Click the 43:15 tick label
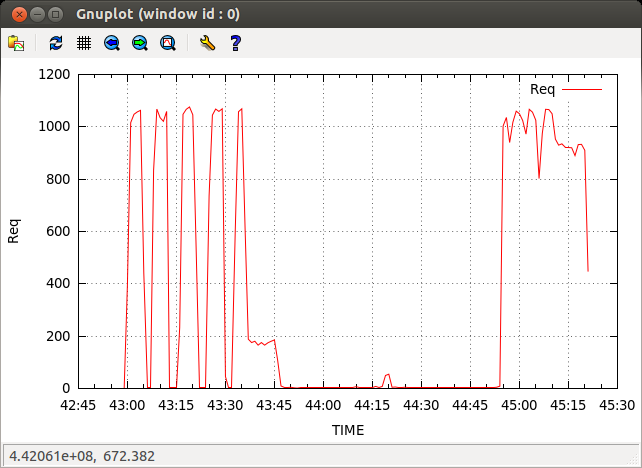The image size is (642, 468). coord(176,405)
